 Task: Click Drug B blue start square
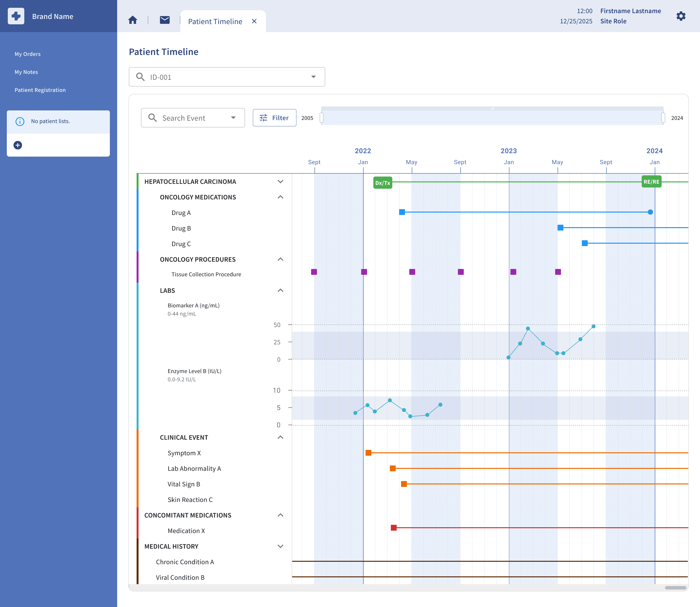[560, 228]
